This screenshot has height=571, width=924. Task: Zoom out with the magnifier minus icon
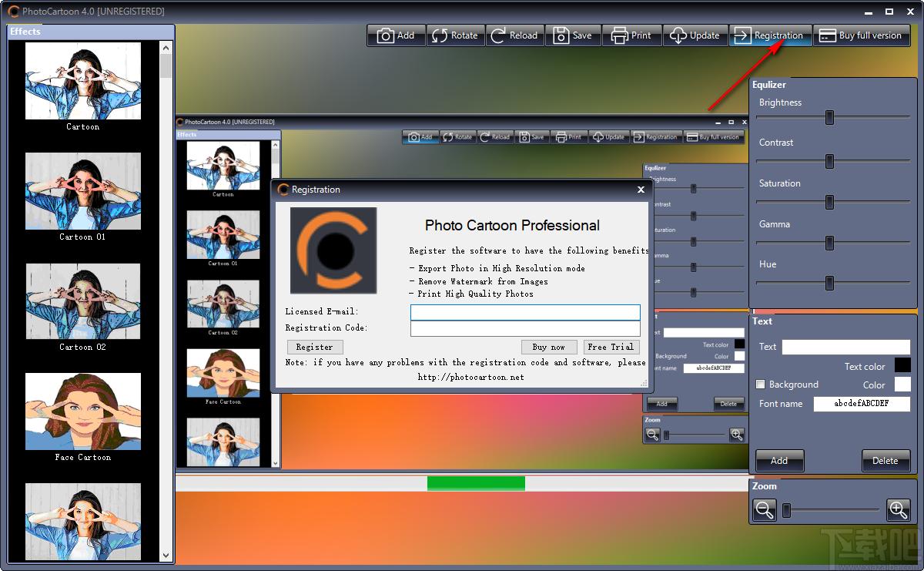pyautogui.click(x=765, y=509)
